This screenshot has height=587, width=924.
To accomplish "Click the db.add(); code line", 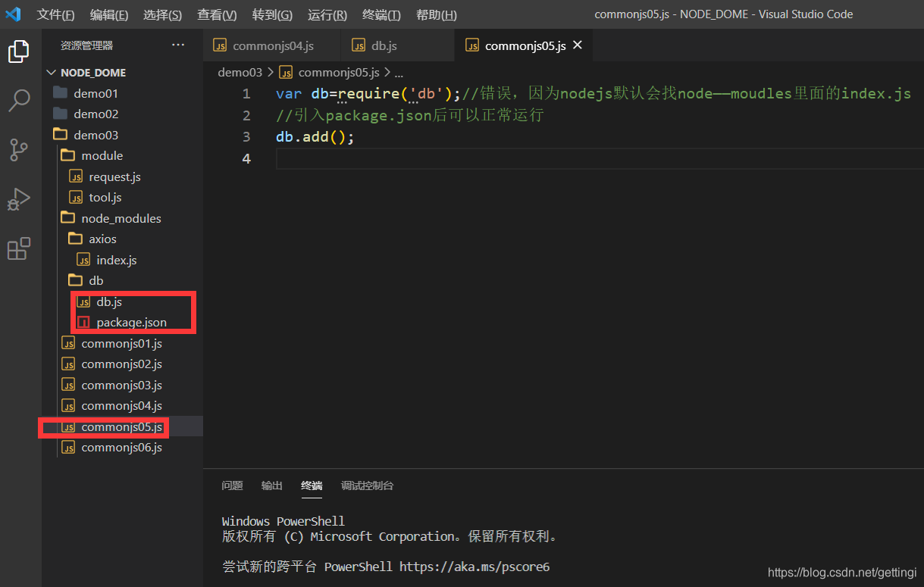I will click(315, 137).
